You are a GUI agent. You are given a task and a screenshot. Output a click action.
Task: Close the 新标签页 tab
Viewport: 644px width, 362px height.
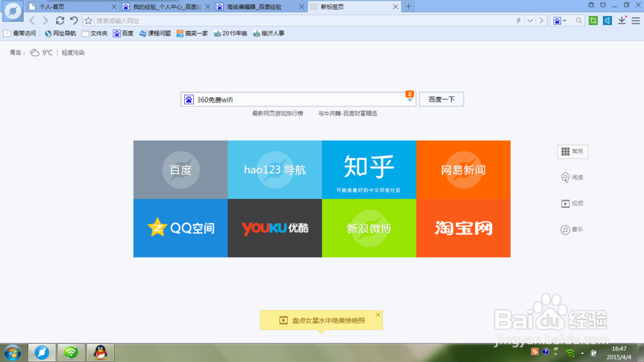pos(395,6)
